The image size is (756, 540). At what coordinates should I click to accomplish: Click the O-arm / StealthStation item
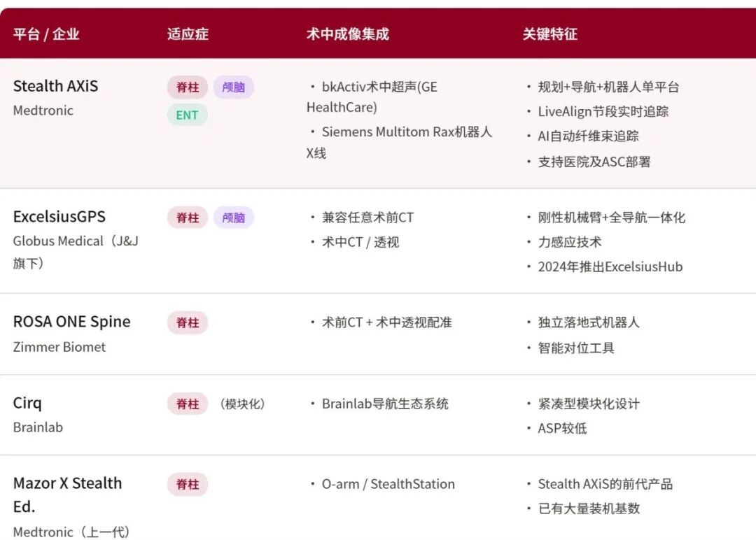coord(388,484)
